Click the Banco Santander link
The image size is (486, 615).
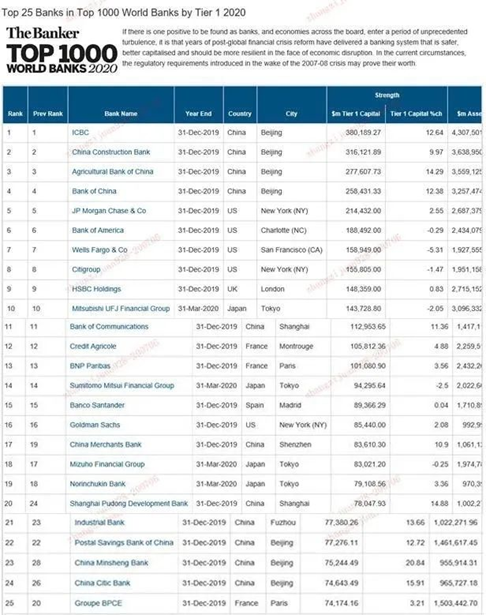pyautogui.click(x=97, y=405)
